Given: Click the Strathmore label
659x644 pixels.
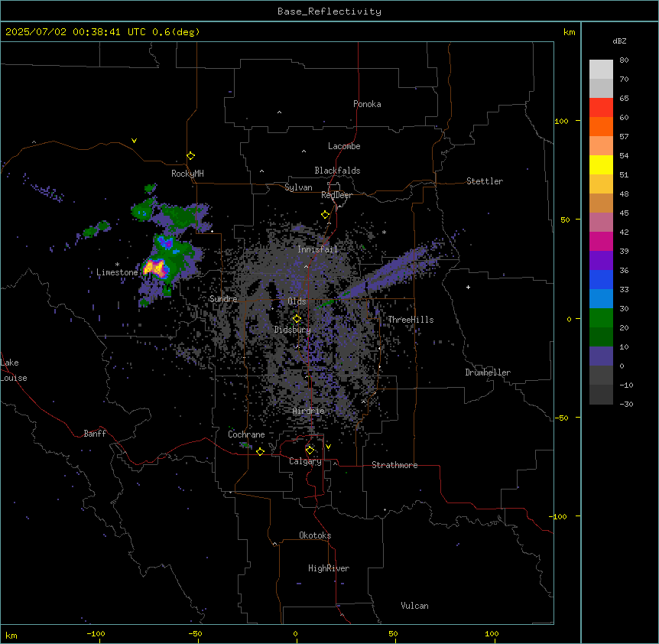Looking at the screenshot, I should [x=394, y=465].
